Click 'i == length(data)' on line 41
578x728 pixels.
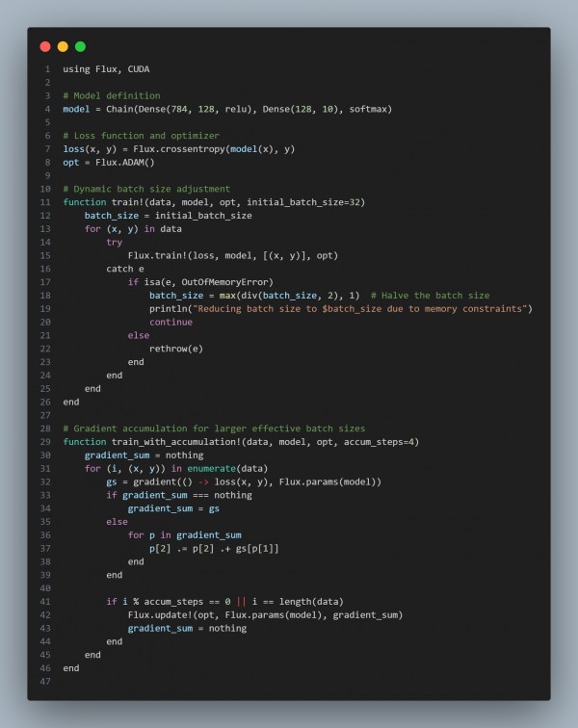click(x=298, y=602)
